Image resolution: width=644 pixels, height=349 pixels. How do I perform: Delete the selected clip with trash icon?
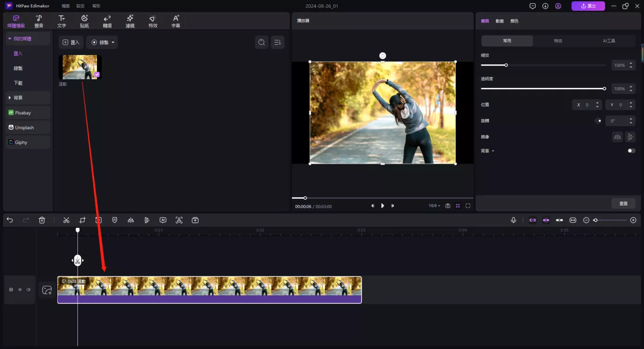(x=42, y=220)
